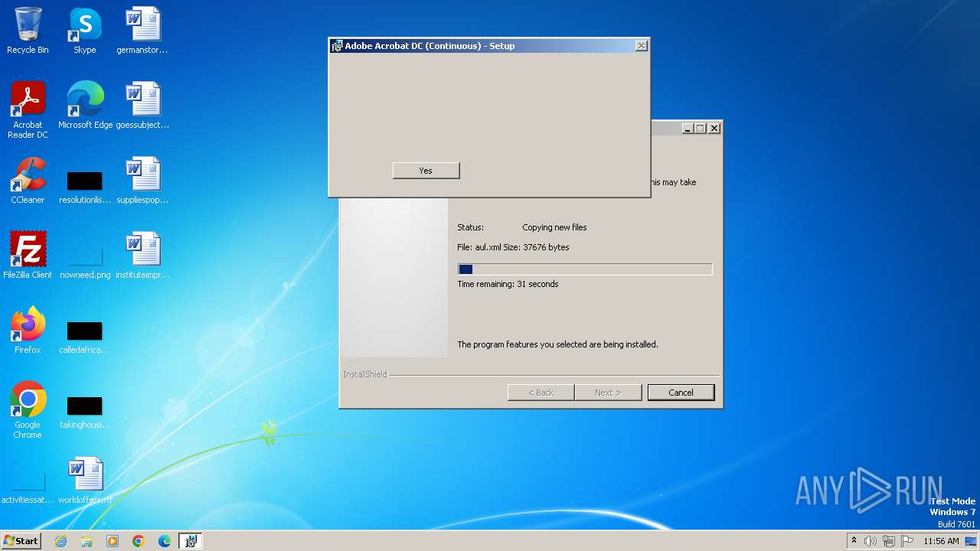Launch Acrobat Reader DC desktop shortcut
Screen dimensions: 980x551
tap(28, 110)
